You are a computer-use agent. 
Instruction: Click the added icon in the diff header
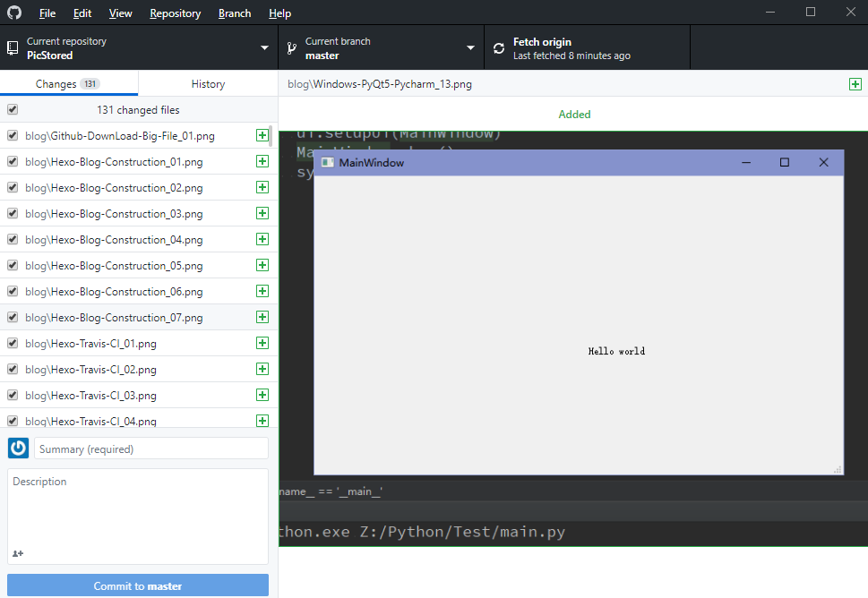pos(855,84)
